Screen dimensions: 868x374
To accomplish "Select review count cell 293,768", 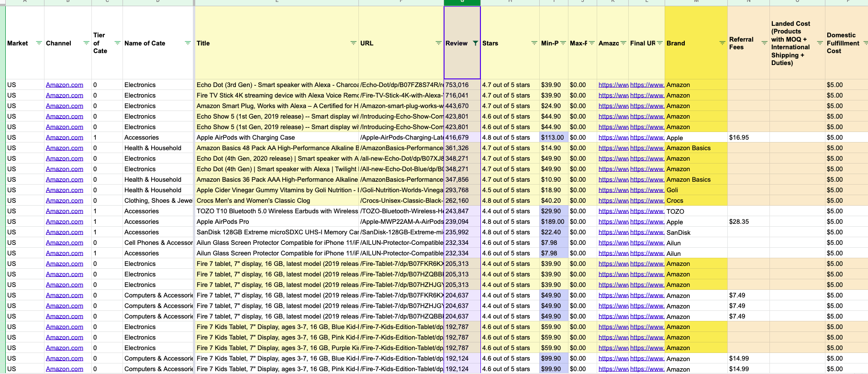I will pos(462,190).
